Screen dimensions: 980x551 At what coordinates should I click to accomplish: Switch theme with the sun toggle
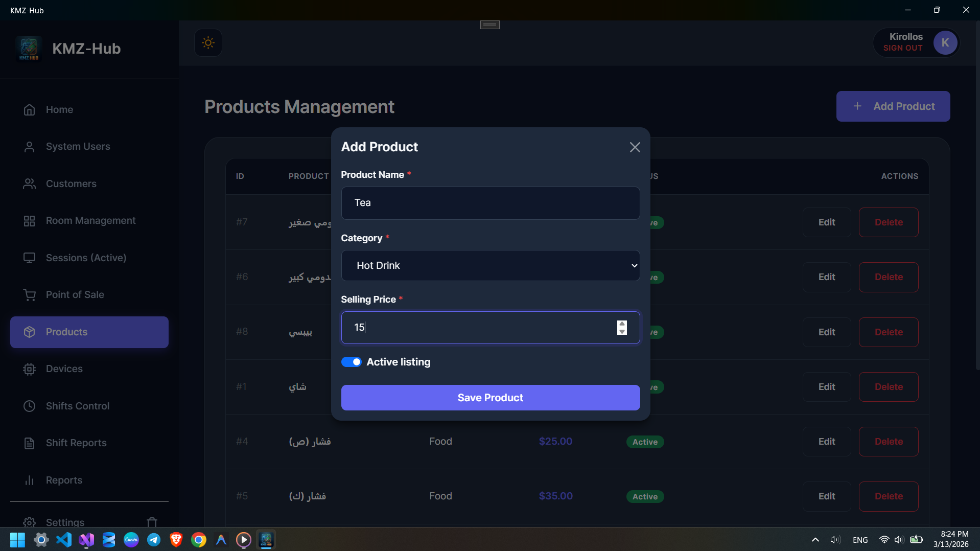(x=208, y=42)
